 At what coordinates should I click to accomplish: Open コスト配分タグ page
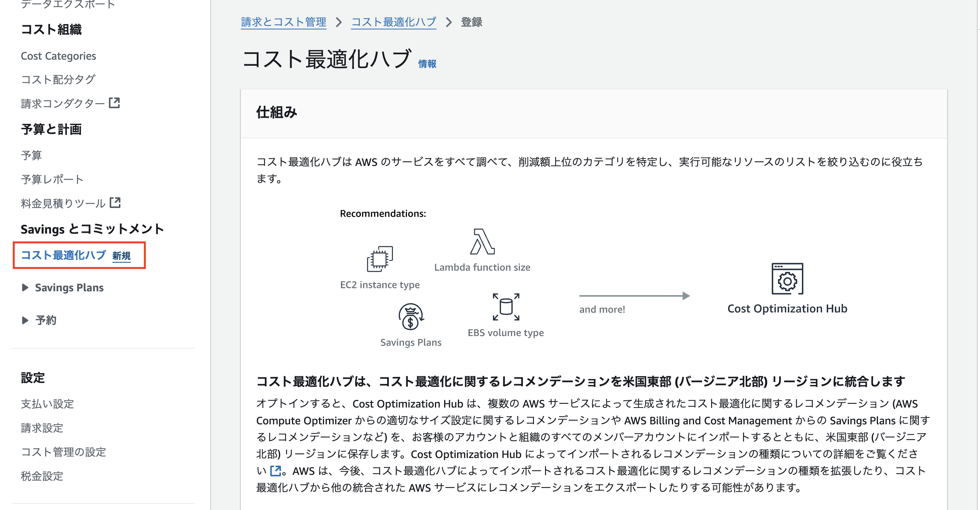pyautogui.click(x=58, y=80)
